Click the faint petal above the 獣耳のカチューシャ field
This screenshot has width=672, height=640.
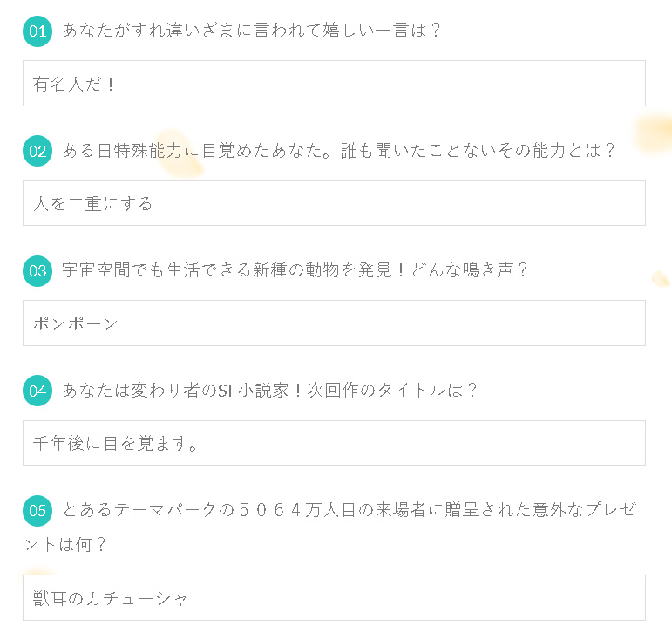pos(37,571)
